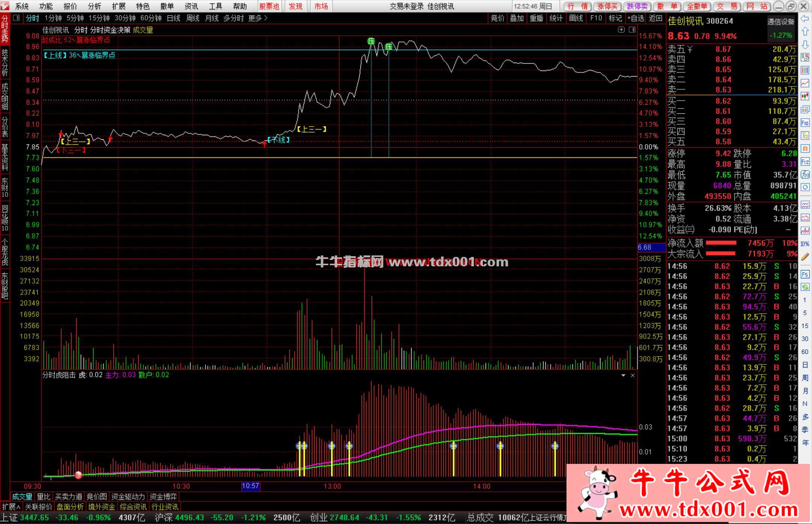Click the candlestick chart icon in the sidebar
This screenshot has height=524, width=812.
805,96
